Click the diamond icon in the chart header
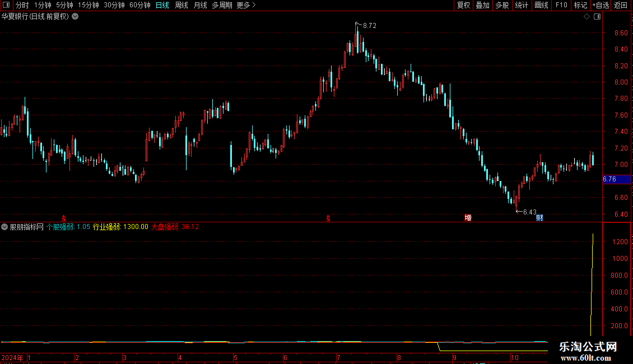The image size is (633, 364). [x=587, y=17]
